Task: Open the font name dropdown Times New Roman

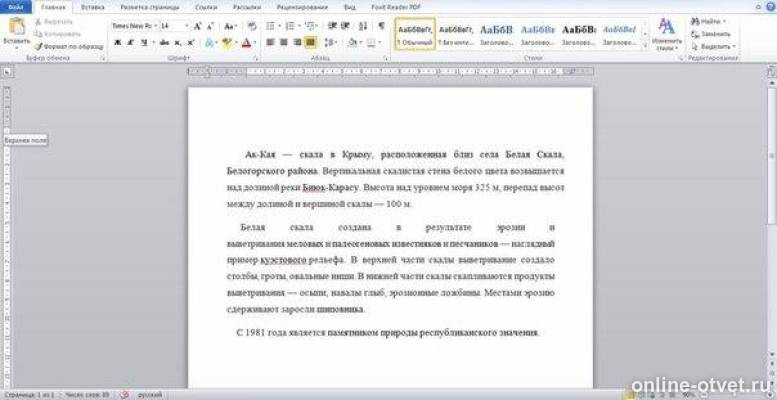Action: click(156, 26)
